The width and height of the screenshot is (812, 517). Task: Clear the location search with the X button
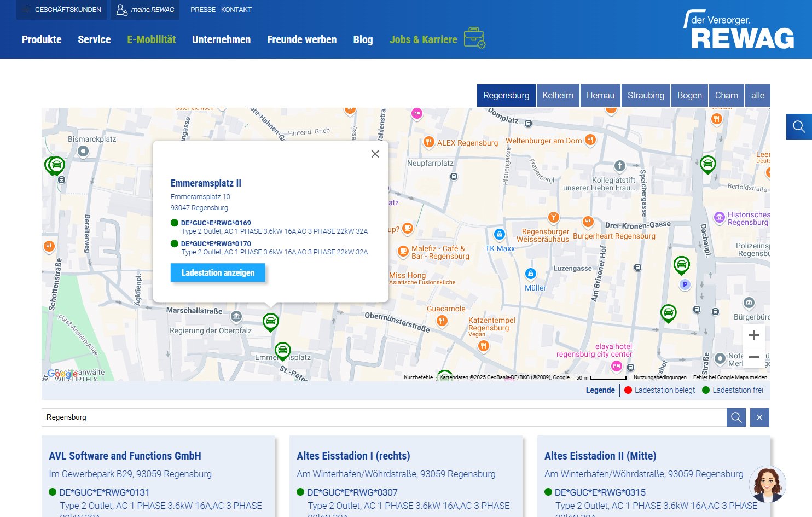759,417
